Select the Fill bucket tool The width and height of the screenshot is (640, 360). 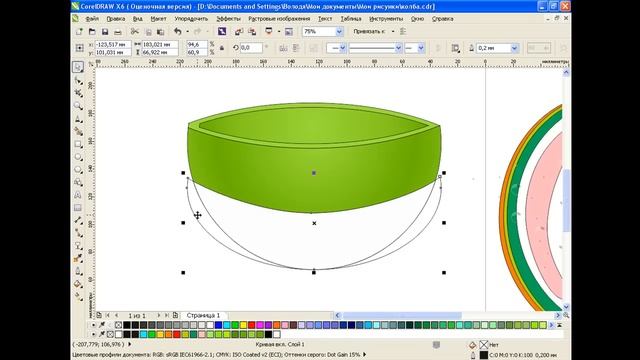[x=78, y=284]
